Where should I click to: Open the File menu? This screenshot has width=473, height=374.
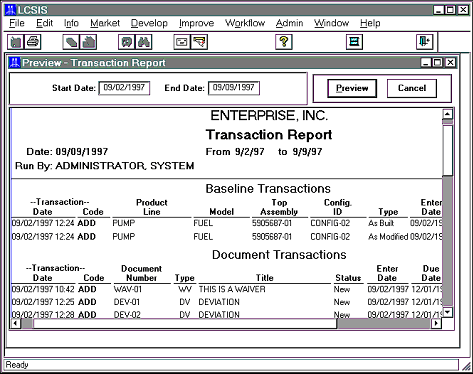click(17, 23)
